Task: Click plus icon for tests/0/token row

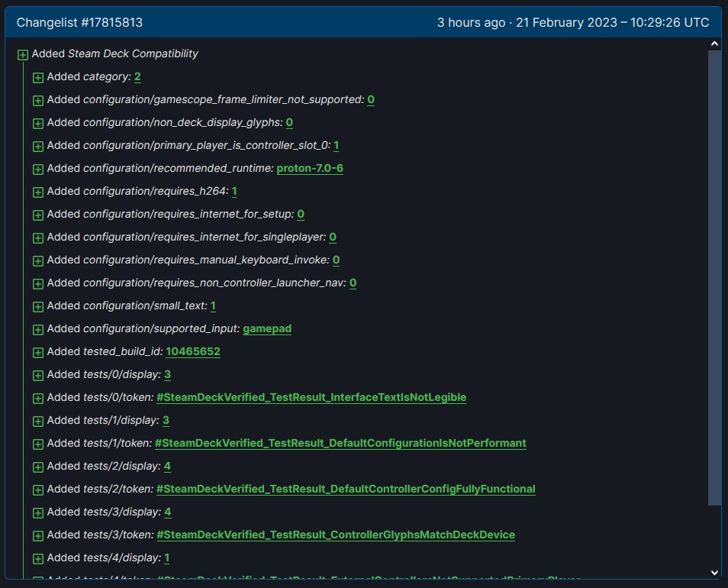Action: pos(38,399)
